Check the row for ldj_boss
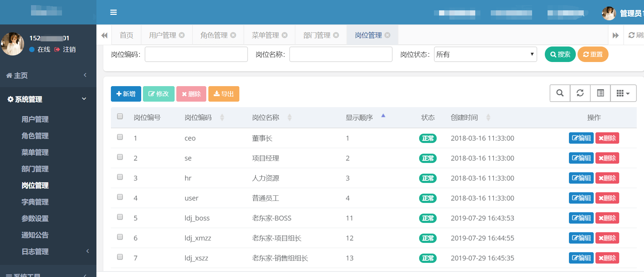Image resolution: width=644 pixels, height=277 pixels. pos(120,217)
